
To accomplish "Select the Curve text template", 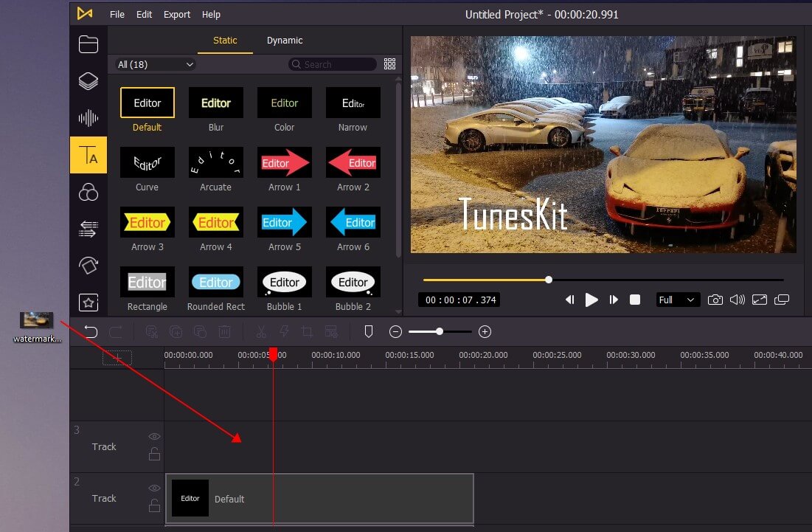I will 147,170.
